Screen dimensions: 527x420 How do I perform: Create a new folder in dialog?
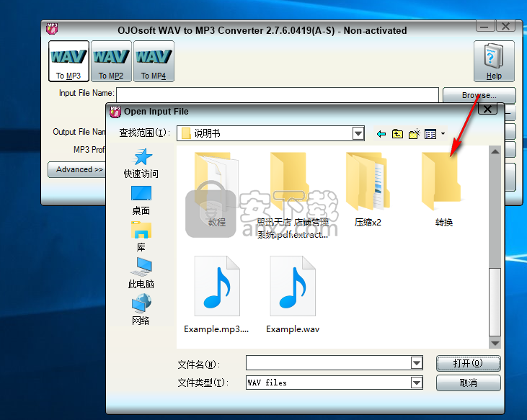point(414,134)
